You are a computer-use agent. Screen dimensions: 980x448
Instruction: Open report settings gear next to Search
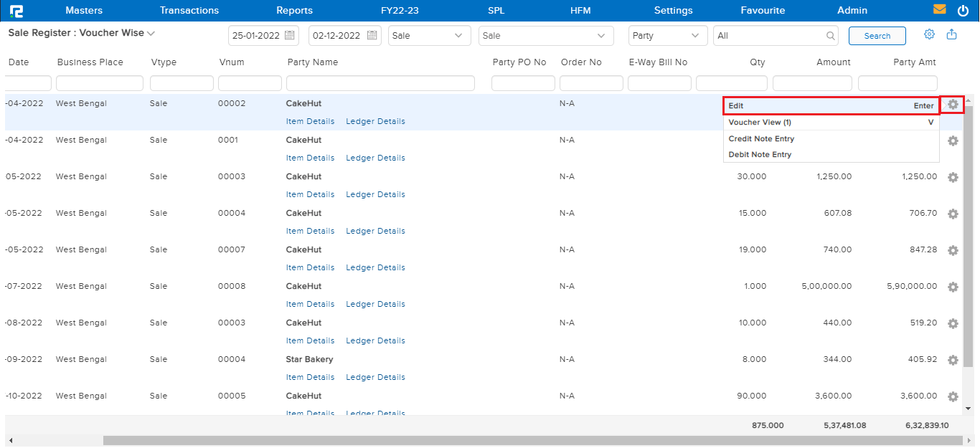pos(929,34)
